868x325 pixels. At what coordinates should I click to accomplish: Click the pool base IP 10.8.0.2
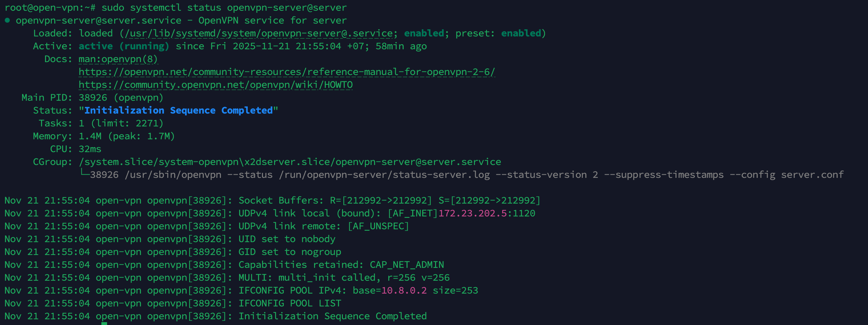click(404, 290)
